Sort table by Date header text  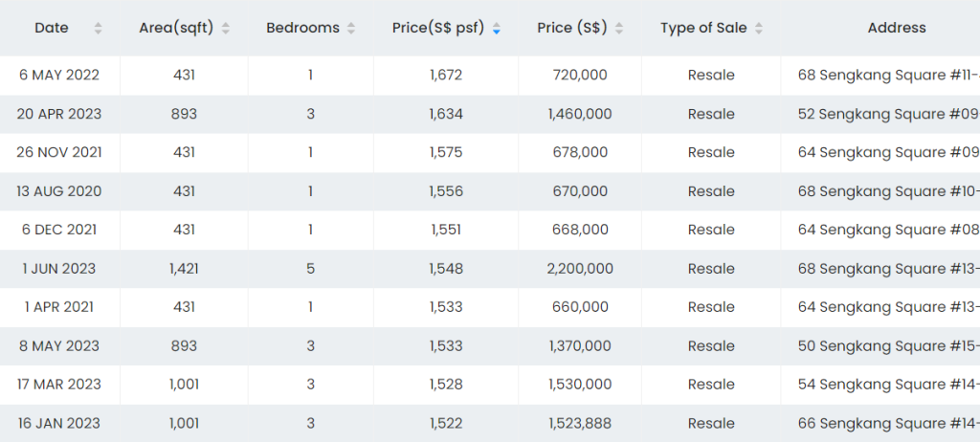pyautogui.click(x=52, y=28)
